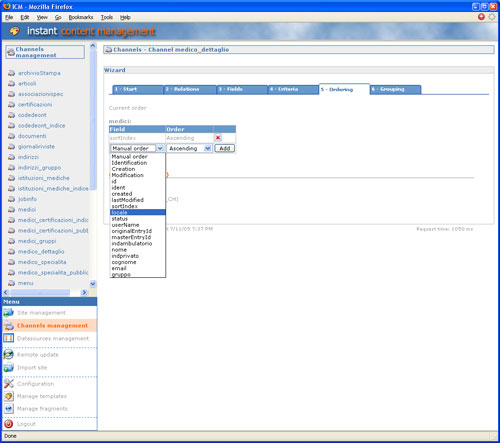Click the medico_dettaglio channel icon
500x443 pixels.
[x=12, y=251]
